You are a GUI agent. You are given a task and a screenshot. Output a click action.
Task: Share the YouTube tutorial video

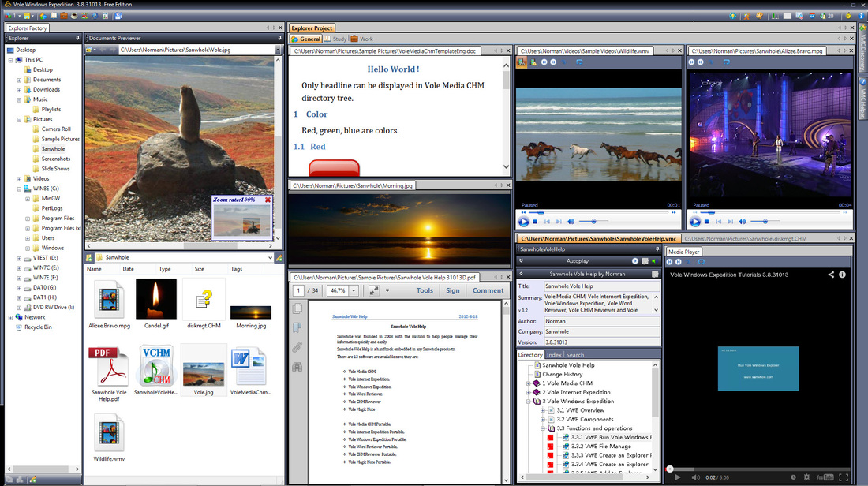tap(831, 275)
